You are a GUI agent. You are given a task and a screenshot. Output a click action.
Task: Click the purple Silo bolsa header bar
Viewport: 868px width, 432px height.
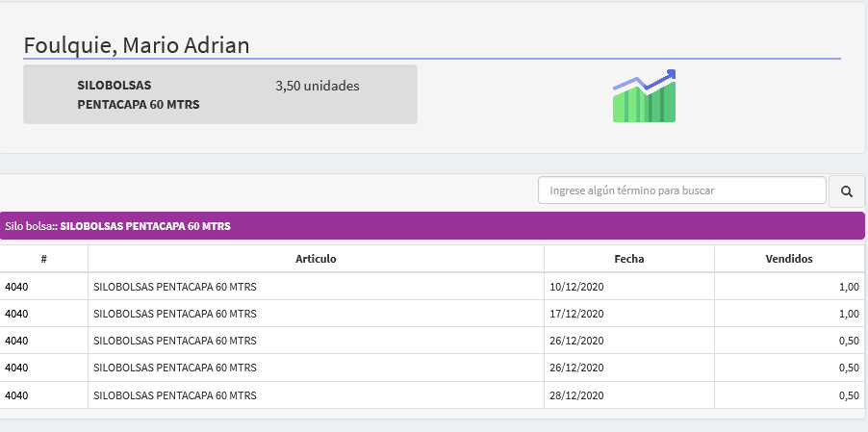(432, 226)
